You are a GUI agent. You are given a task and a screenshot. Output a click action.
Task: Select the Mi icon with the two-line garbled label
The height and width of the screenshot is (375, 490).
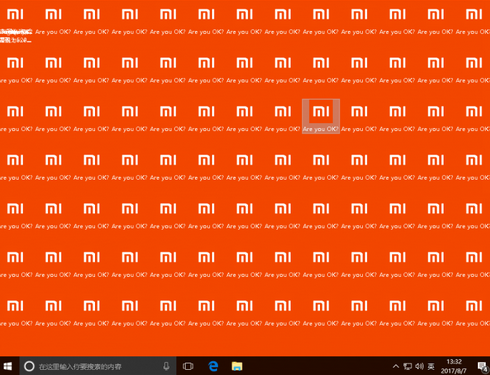tap(15, 23)
